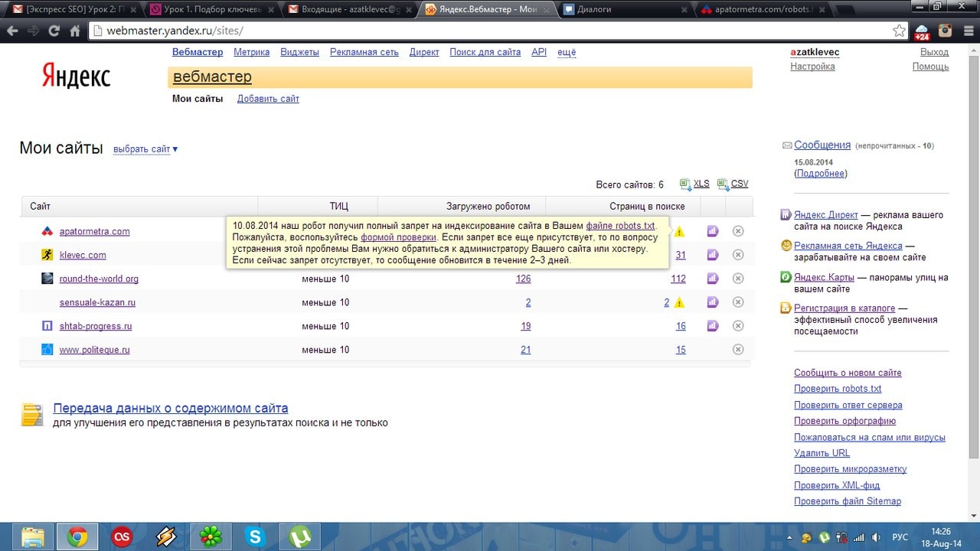Open the purple stats icon for sensuale-kazan.ru

[713, 302]
